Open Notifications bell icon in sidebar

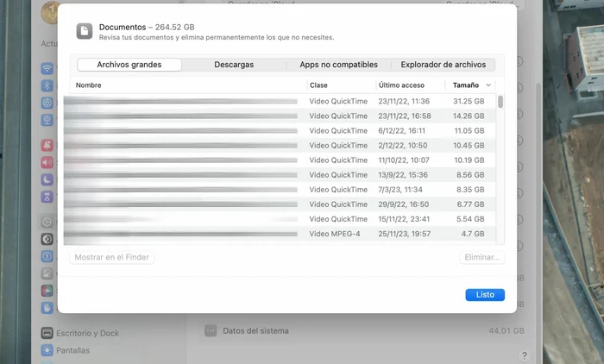[47, 145]
